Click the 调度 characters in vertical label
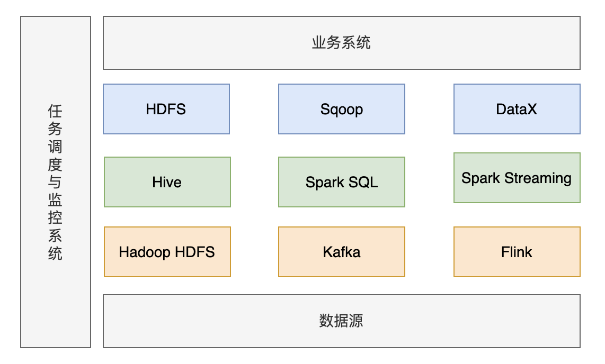 (56, 156)
